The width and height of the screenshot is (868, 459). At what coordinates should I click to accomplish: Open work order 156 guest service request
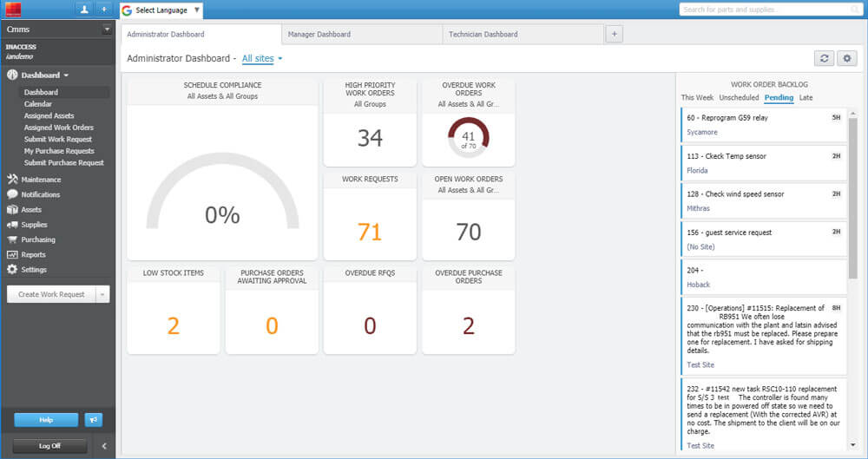click(763, 239)
